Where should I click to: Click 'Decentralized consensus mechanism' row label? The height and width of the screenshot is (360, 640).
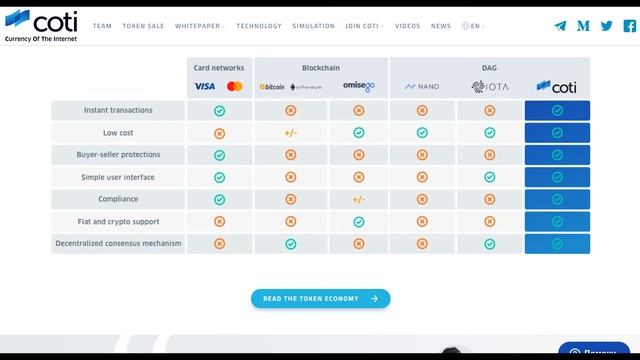[118, 244]
